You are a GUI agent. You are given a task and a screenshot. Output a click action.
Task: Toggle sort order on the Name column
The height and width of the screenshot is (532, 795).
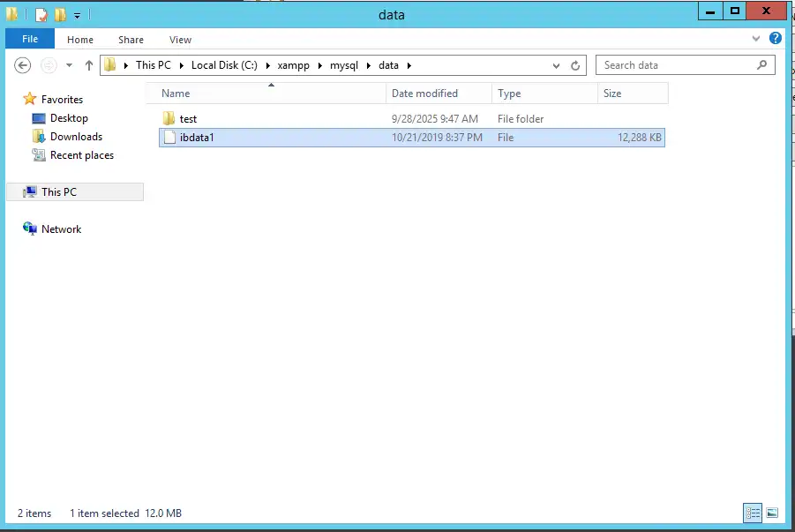176,93
